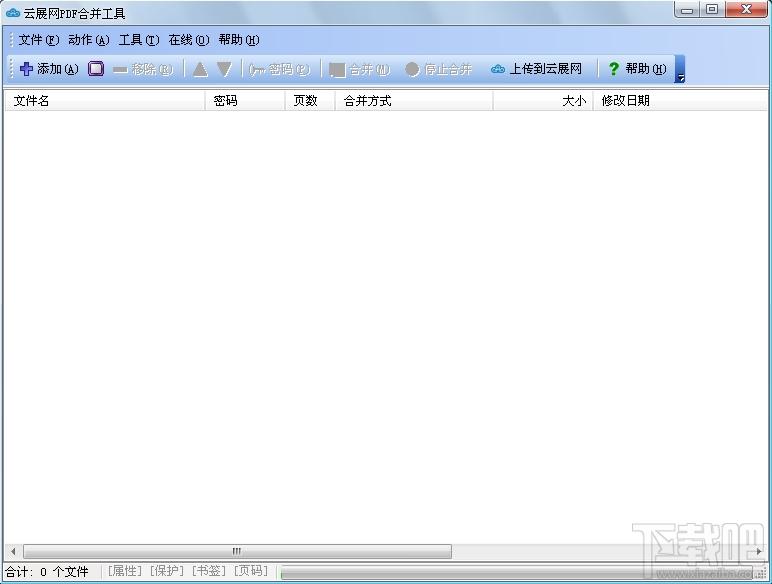Viewport: 772px width, 584px height.
Task: Click the 大小 column header
Action: tap(543, 101)
